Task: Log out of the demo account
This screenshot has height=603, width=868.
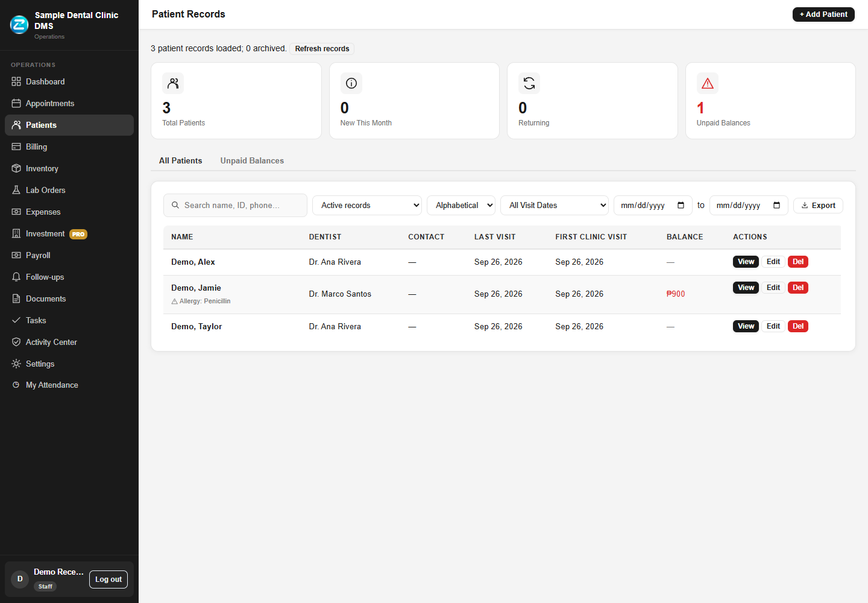Action: (x=108, y=579)
